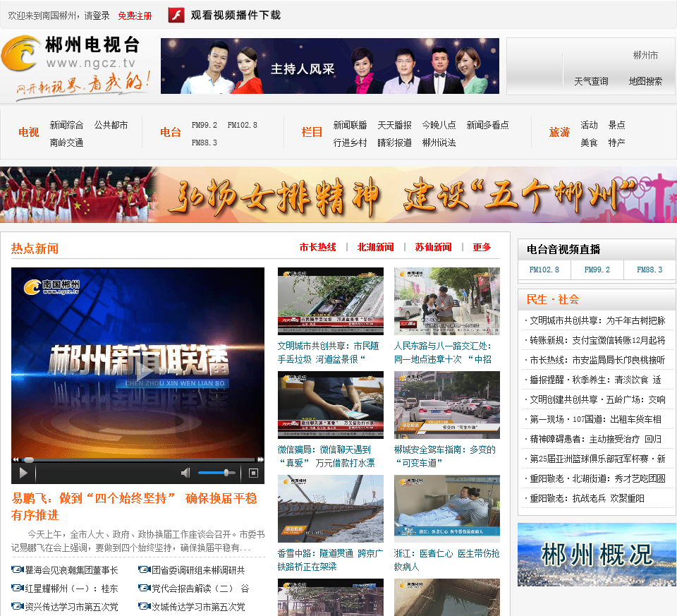Screen dimensions: 677x616
Task: Switch to 市长热线 news tab
Action: click(318, 247)
